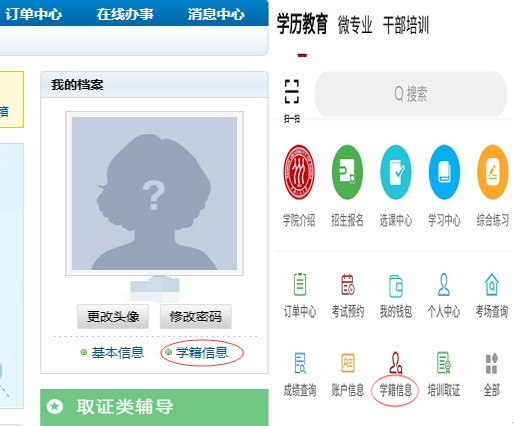Image resolution: width=514 pixels, height=426 pixels.
Task: Open the 综合练习 orange icon
Action: tap(493, 172)
